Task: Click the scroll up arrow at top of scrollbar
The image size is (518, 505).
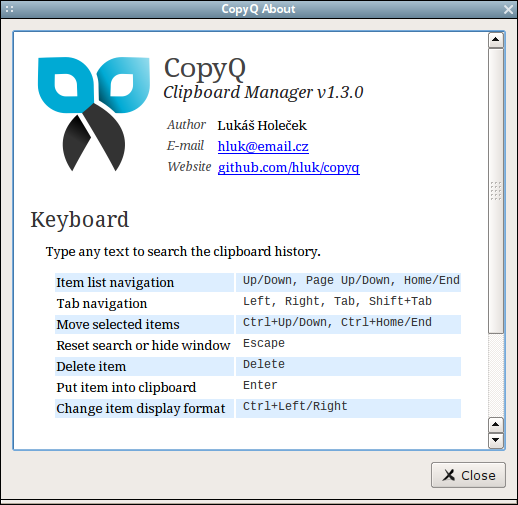Action: (496, 40)
